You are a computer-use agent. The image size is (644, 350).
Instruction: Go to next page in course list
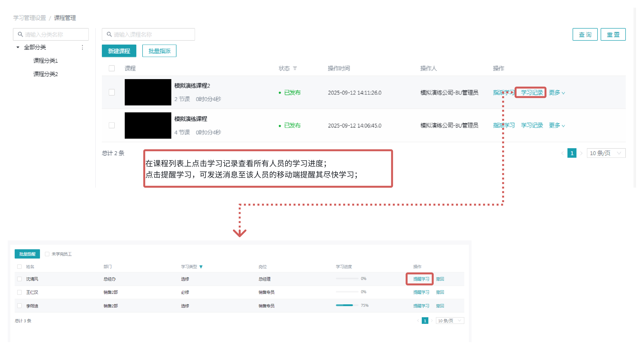[x=581, y=153]
